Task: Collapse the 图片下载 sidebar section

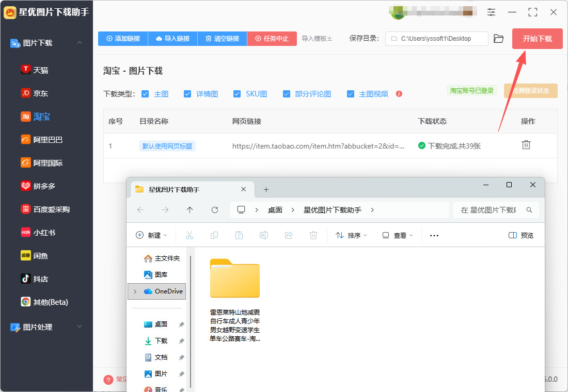Action: [x=80, y=43]
